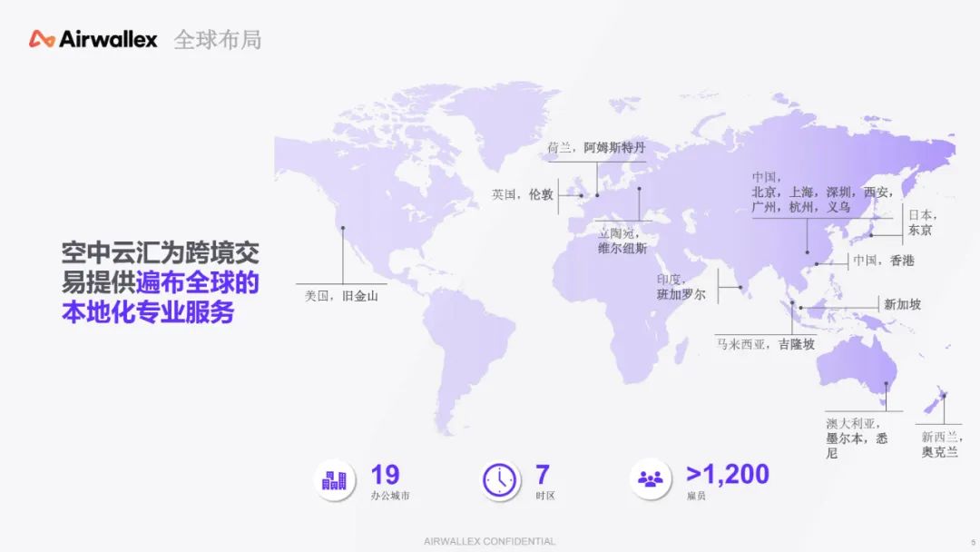Click the 美国，旧金山 map label
This screenshot has height=552, width=980.
pos(340,296)
